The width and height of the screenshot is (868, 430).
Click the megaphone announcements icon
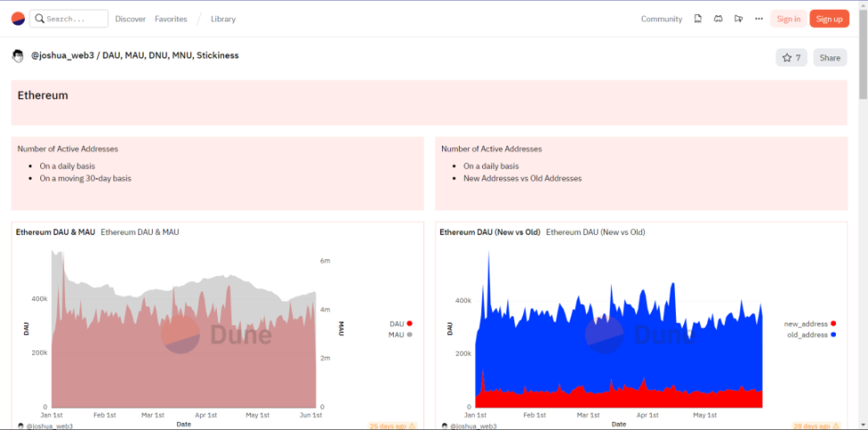click(739, 19)
